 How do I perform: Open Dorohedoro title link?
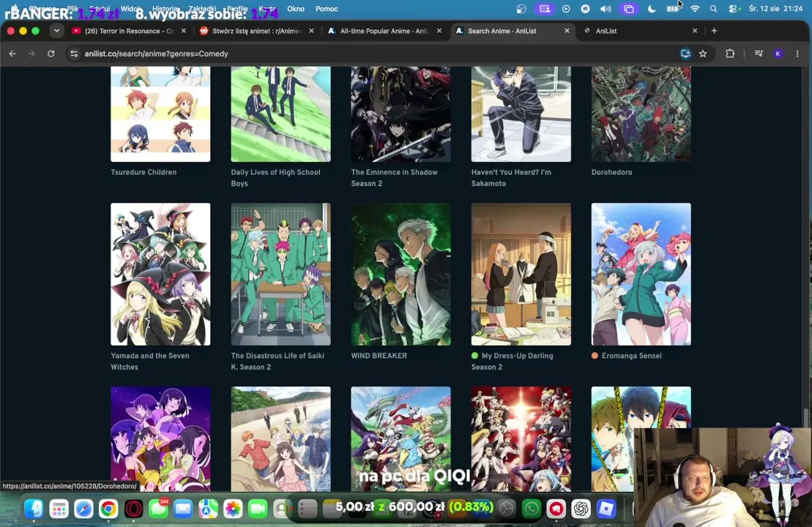click(x=611, y=173)
